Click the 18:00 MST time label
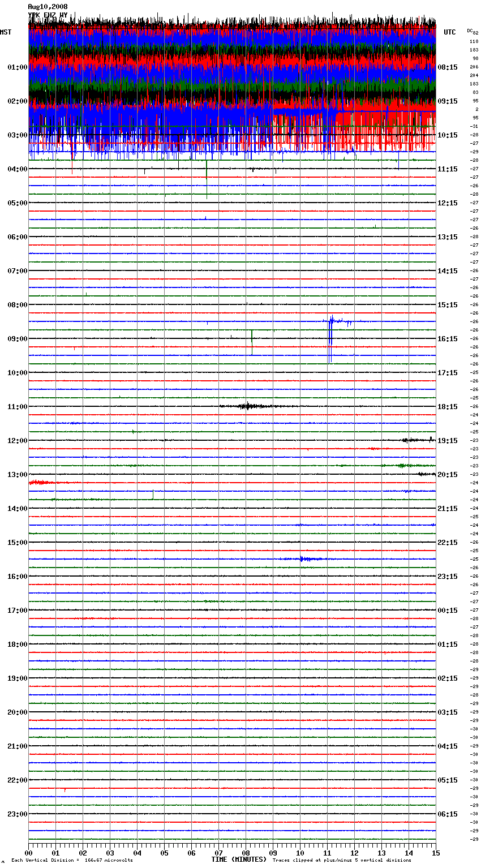The height and width of the screenshot is (868, 481). pyautogui.click(x=18, y=644)
